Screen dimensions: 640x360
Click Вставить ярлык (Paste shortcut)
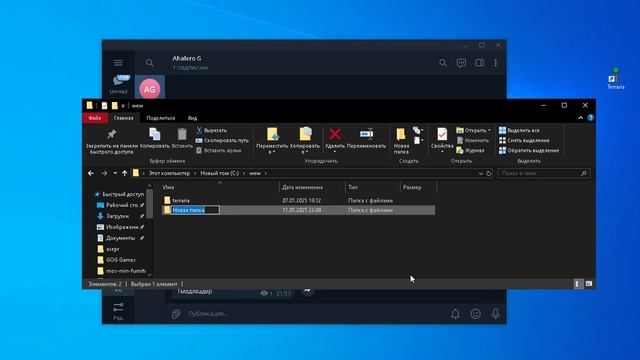pyautogui.click(x=218, y=150)
